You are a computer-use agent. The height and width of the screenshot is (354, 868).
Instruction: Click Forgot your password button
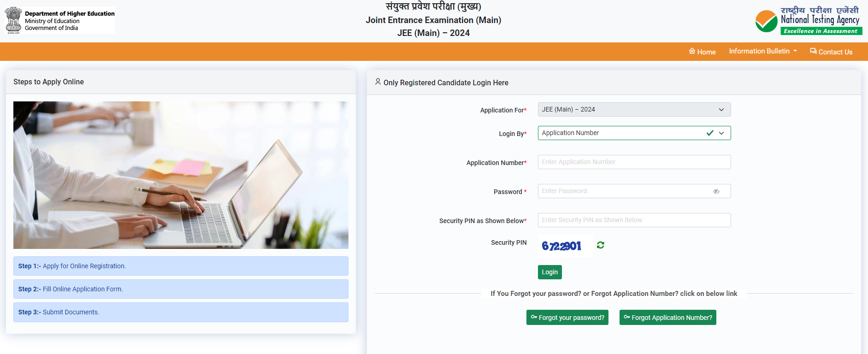(x=567, y=318)
